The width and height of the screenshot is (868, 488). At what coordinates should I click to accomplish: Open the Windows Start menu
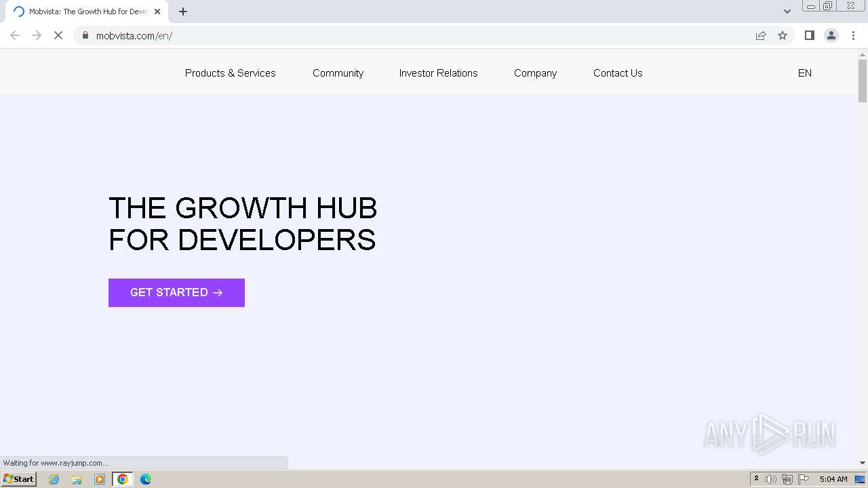tap(18, 479)
